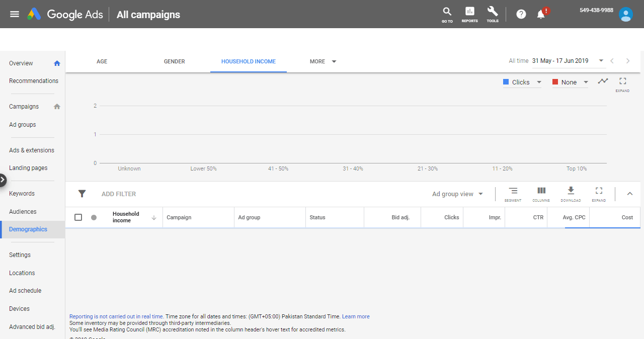This screenshot has height=339, width=644.
Task: Select all rows checkbox in table header
Action: [78, 217]
